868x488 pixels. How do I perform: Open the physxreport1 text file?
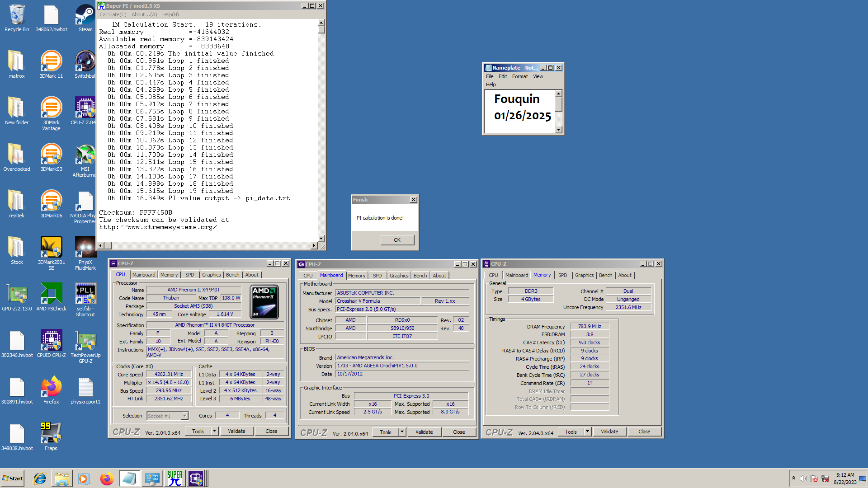pyautogui.click(x=85, y=390)
